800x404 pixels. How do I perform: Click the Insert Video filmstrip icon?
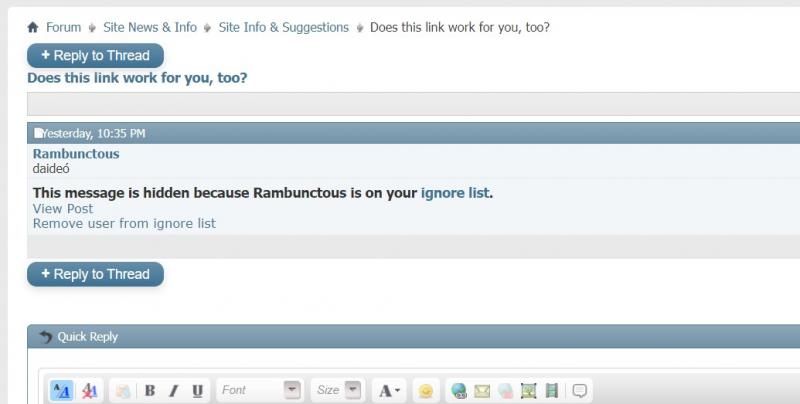pos(552,391)
